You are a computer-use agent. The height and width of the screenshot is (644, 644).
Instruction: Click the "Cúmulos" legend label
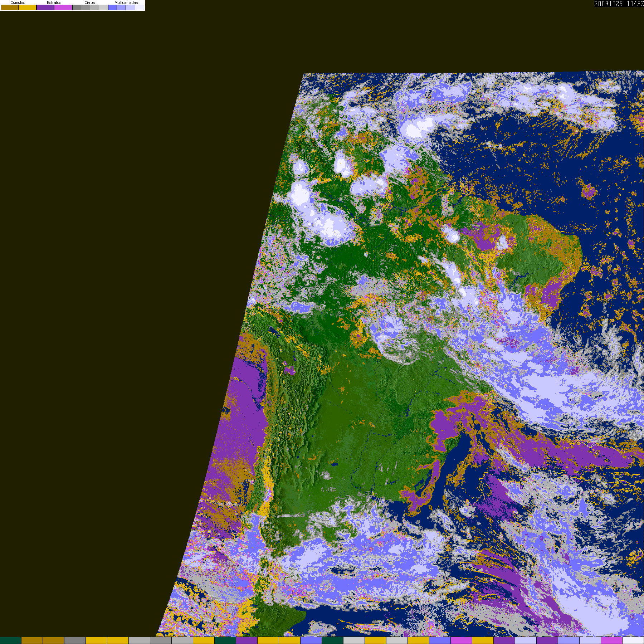18,3
